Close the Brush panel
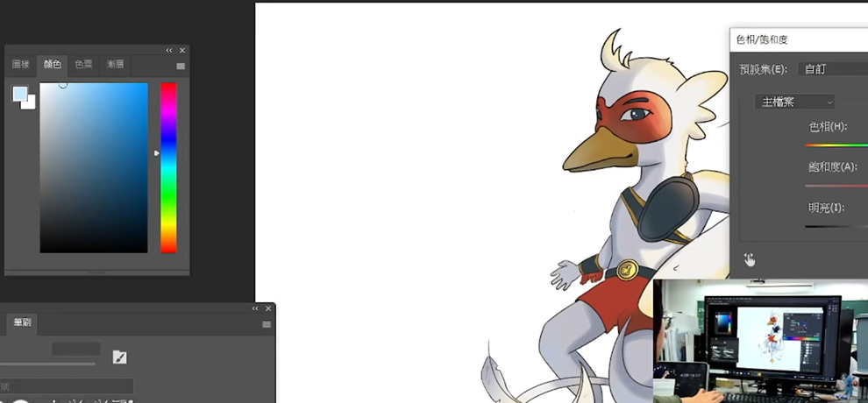The image size is (868, 403). (x=268, y=308)
